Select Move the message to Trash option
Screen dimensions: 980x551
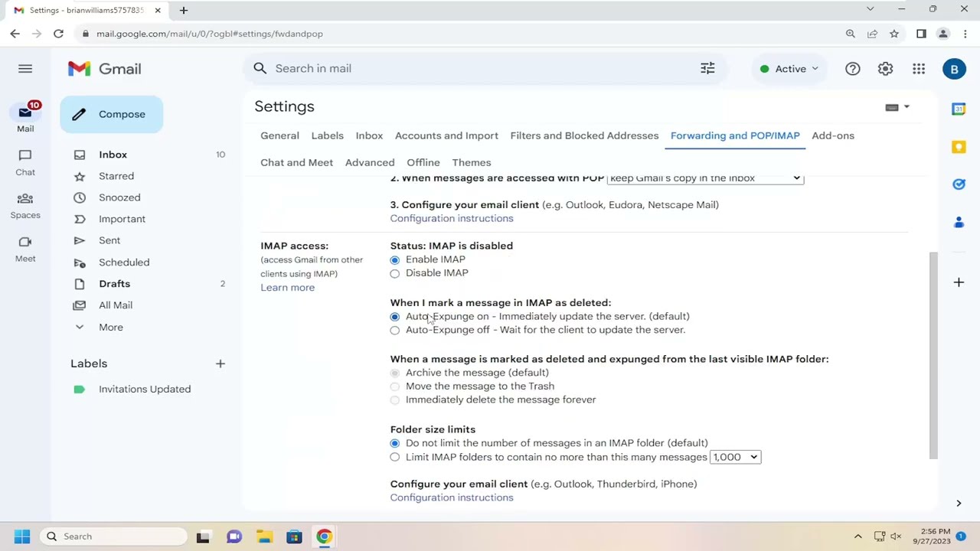tap(395, 386)
